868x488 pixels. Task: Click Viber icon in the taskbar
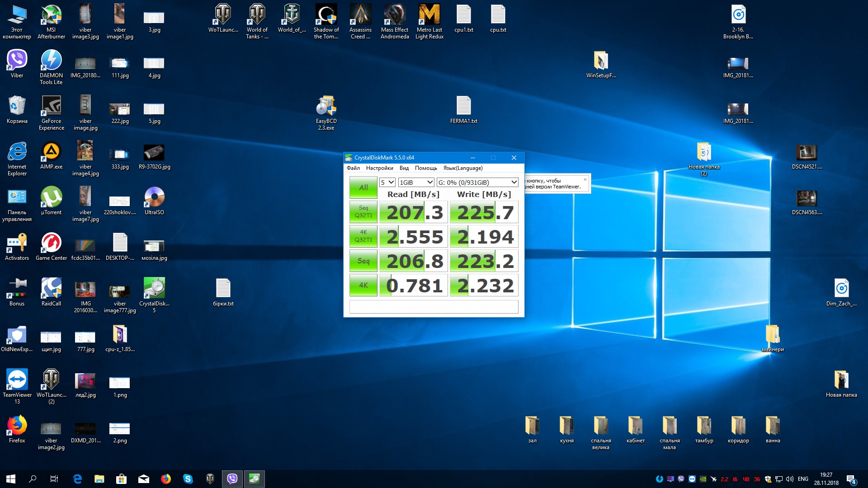click(232, 479)
